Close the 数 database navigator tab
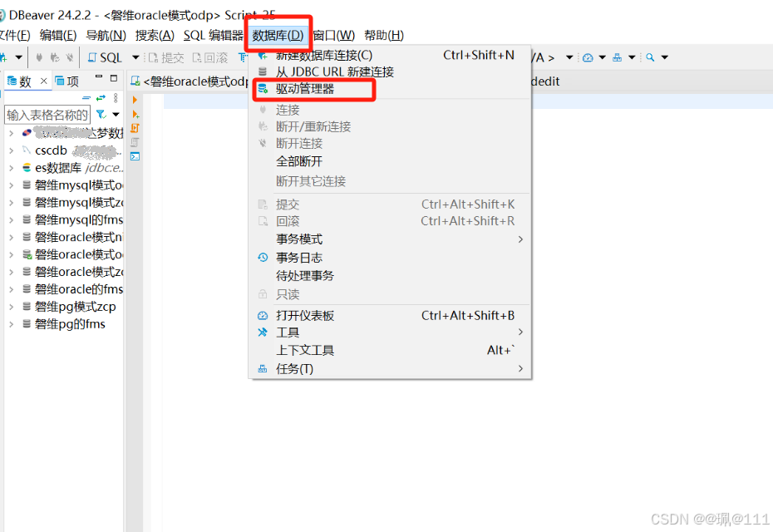The height and width of the screenshot is (532, 773). tap(44, 81)
